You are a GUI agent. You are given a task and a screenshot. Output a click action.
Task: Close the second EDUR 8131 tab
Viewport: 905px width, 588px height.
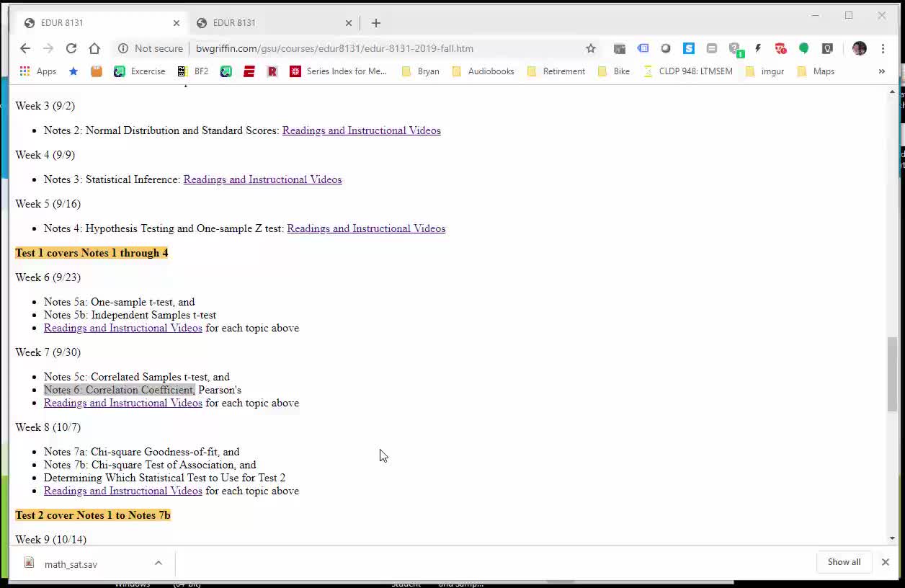(x=349, y=23)
